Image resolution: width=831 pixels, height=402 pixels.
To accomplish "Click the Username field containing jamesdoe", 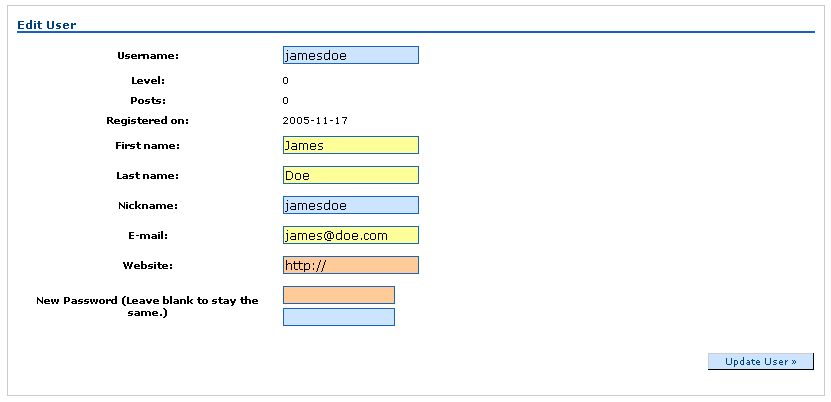I will point(351,55).
